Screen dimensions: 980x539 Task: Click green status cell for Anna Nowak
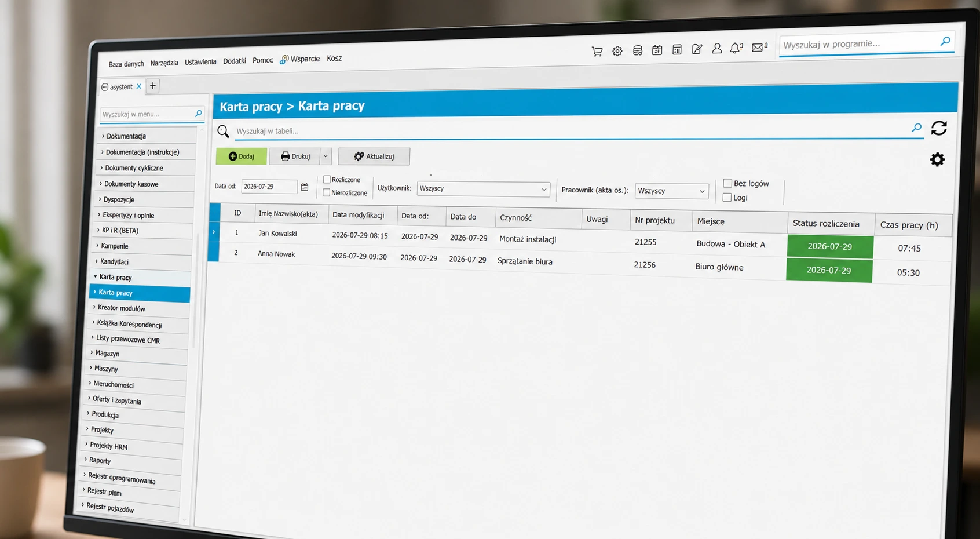tap(829, 270)
